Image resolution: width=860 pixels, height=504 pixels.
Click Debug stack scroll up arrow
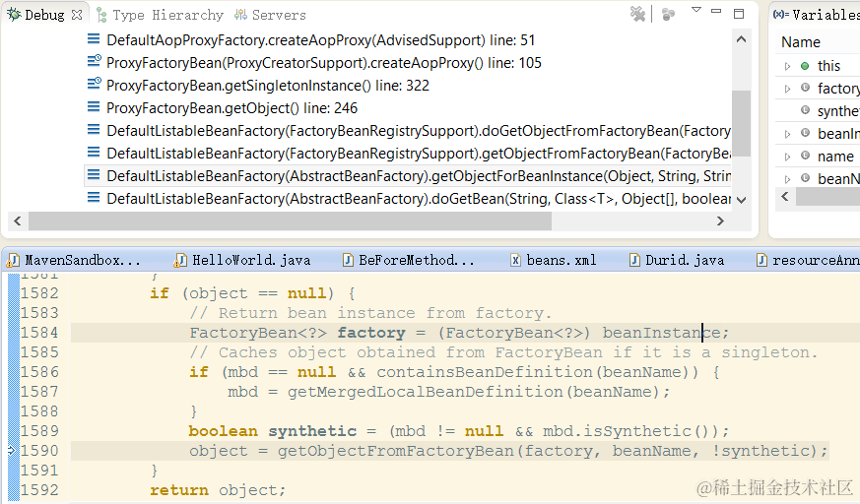click(x=741, y=39)
